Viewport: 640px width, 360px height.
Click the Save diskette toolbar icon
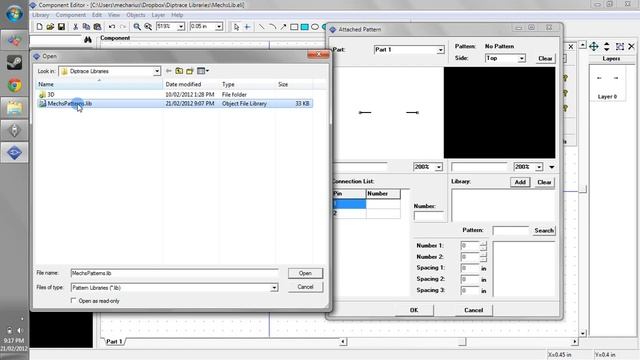click(61, 27)
